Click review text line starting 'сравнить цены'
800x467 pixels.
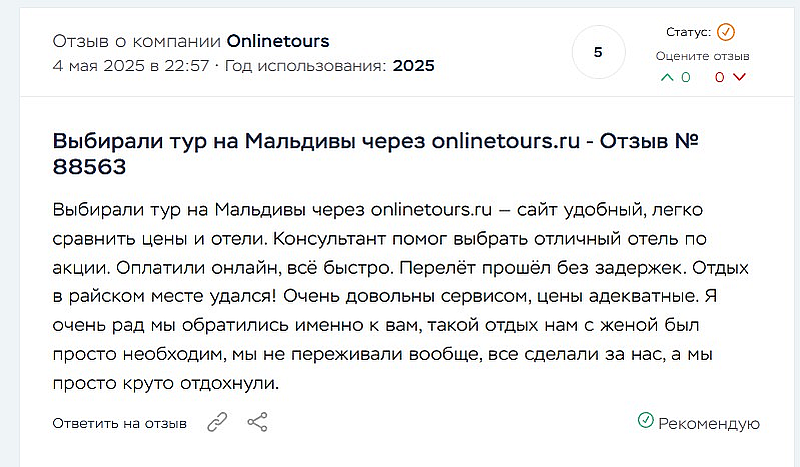pos(380,239)
